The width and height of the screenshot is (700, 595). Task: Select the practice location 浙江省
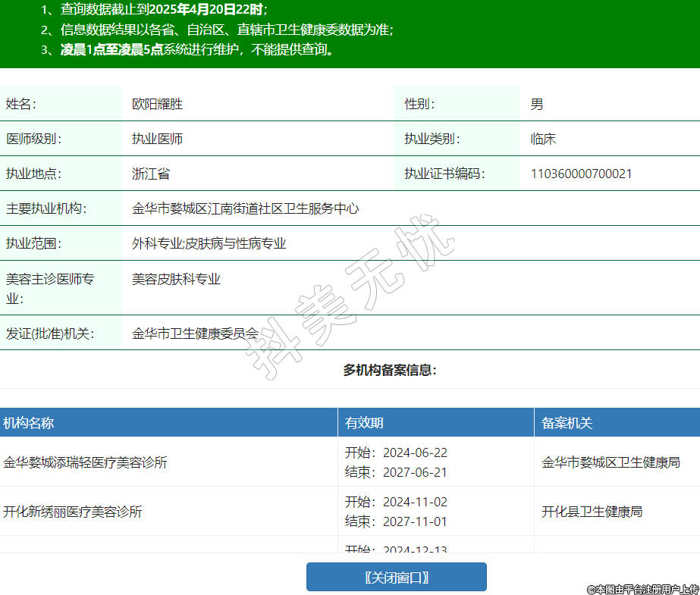pyautogui.click(x=150, y=174)
